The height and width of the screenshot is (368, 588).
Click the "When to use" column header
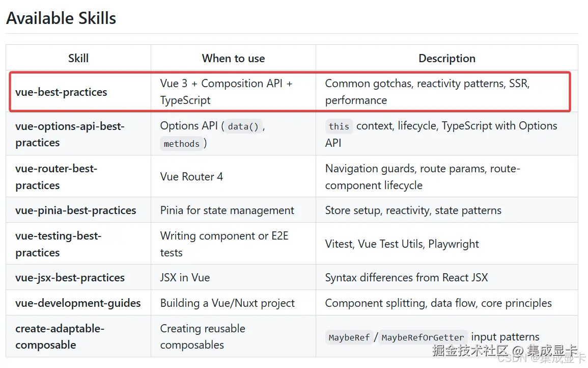233,58
